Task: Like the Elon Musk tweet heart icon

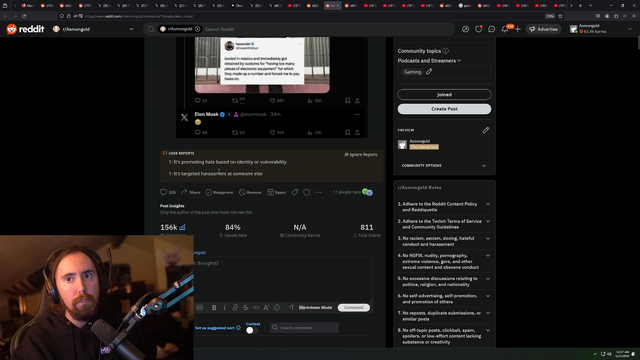Action: click(272, 132)
